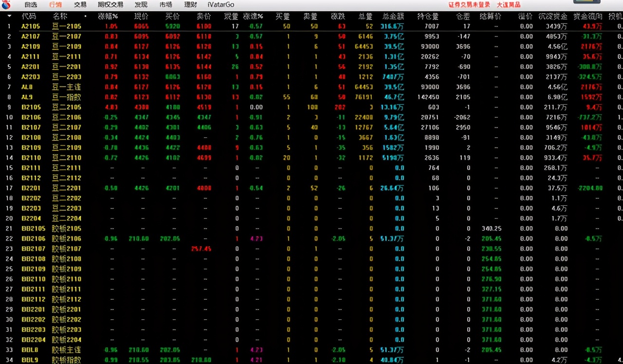Viewport: 623px width, 364px height.
Task: Sort by the 现量 column header
Action: (x=231, y=16)
